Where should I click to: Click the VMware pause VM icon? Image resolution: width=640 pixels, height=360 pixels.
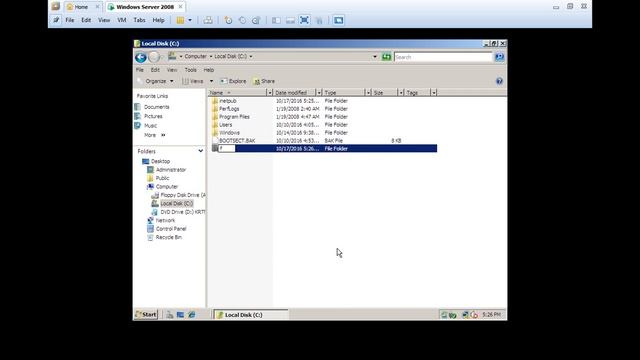coord(180,20)
